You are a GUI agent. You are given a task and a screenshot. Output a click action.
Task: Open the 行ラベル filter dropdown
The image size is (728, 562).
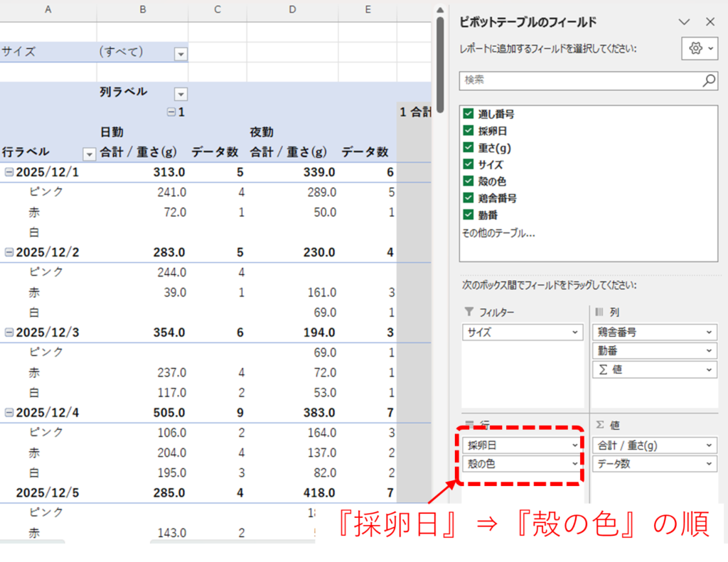pyautogui.click(x=90, y=154)
